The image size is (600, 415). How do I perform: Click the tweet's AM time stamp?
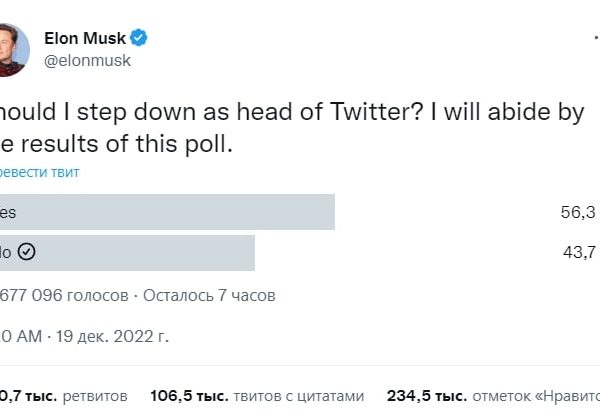pyautogui.click(x=22, y=336)
